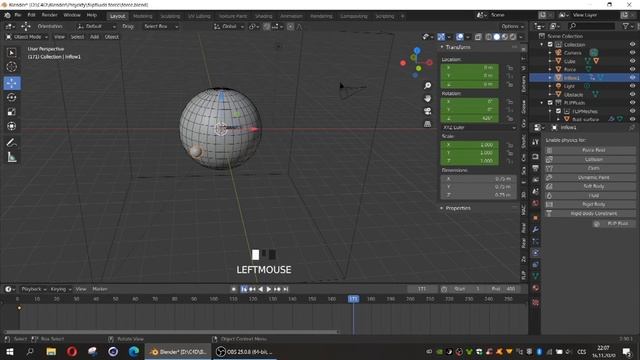Click the FLIP Fluid physics button
The image size is (640, 360).
tap(613, 224)
